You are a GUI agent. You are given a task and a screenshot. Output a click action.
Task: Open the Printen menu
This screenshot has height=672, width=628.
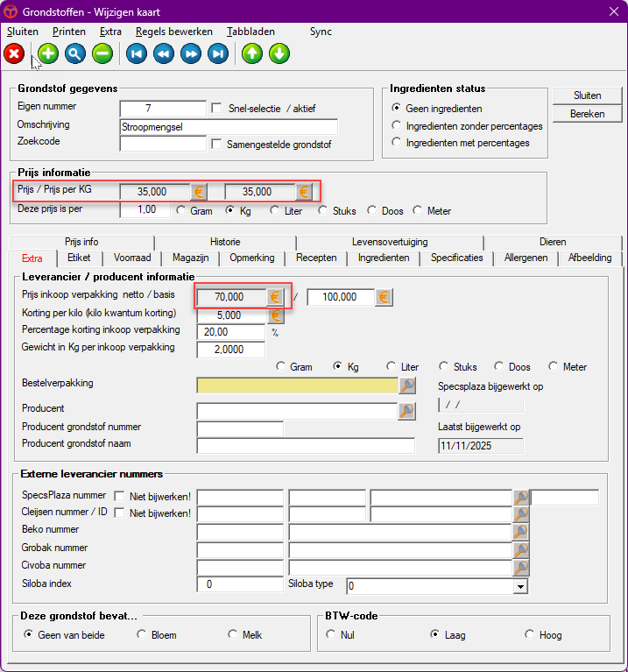pos(69,32)
